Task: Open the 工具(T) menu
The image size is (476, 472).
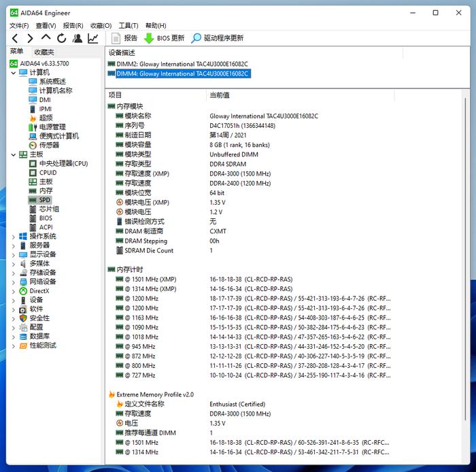Action: (129, 25)
